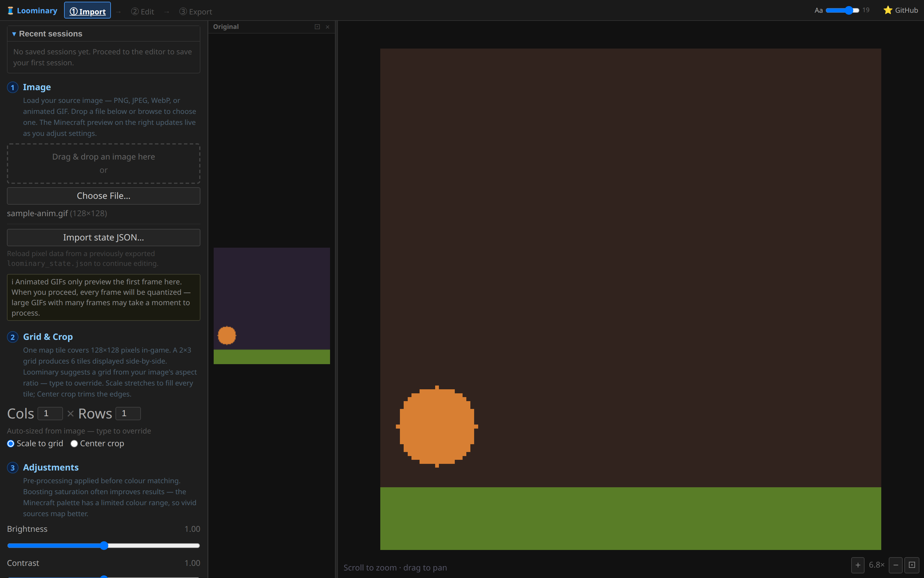The width and height of the screenshot is (924, 578).
Task: Zoom out with the minus button
Action: 896,565
